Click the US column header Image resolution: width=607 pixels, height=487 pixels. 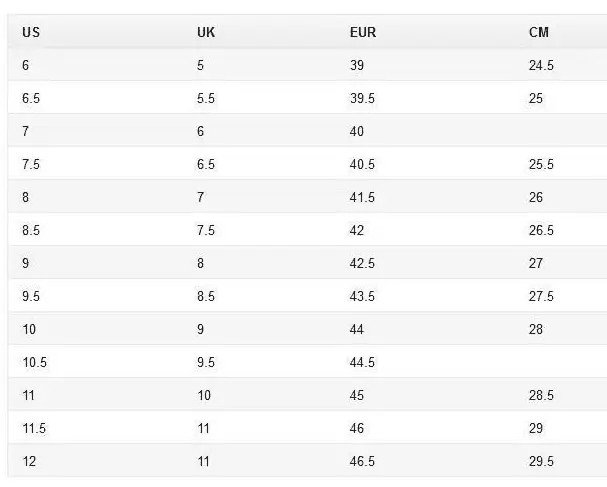[x=30, y=32]
